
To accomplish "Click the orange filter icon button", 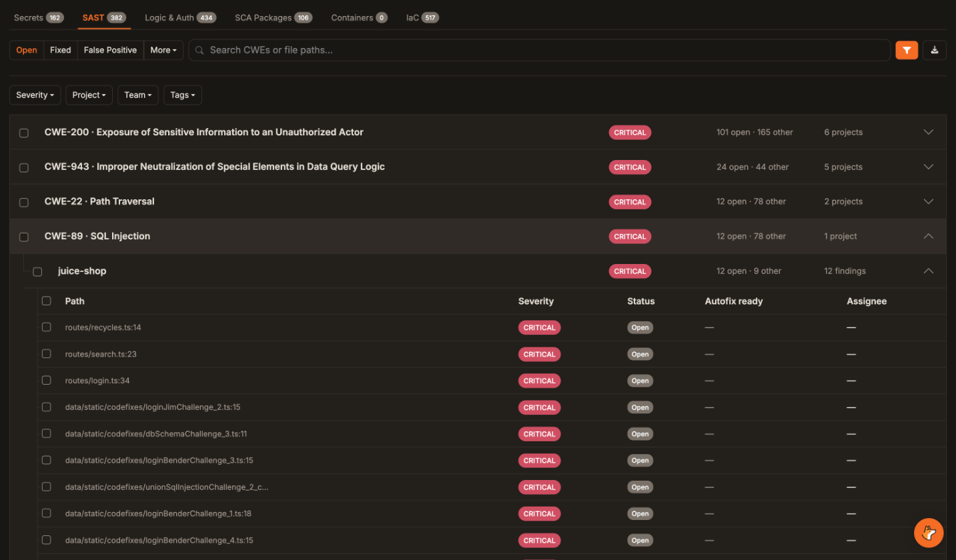I will click(x=907, y=50).
